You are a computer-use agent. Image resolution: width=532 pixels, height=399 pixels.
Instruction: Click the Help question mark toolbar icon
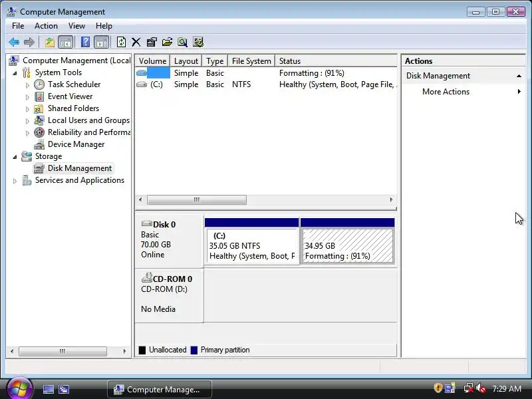click(85, 42)
